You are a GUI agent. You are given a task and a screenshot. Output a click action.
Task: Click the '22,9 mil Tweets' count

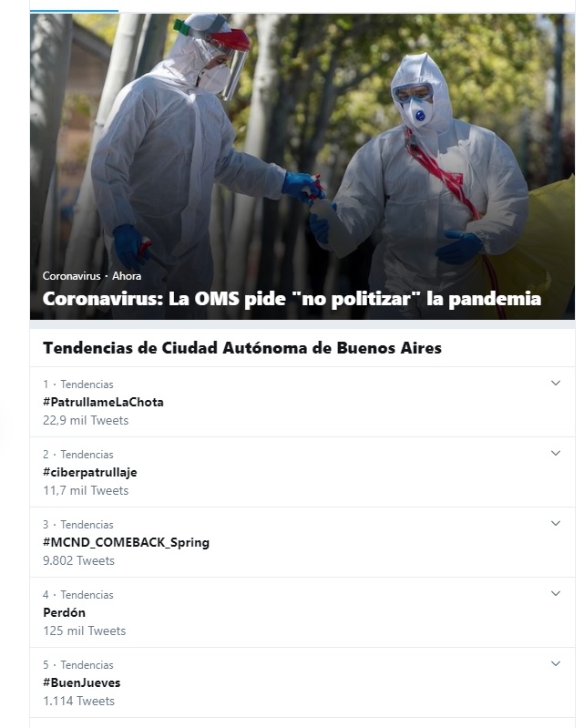click(86, 420)
